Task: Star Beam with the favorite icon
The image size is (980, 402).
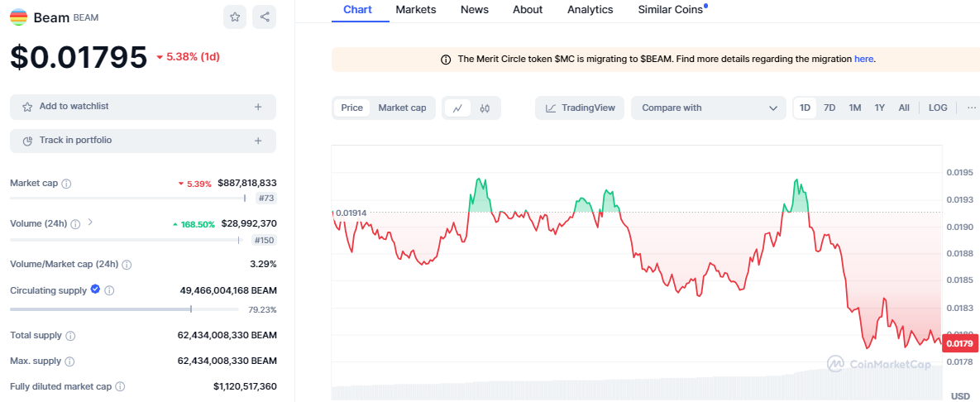Action: pos(235,17)
